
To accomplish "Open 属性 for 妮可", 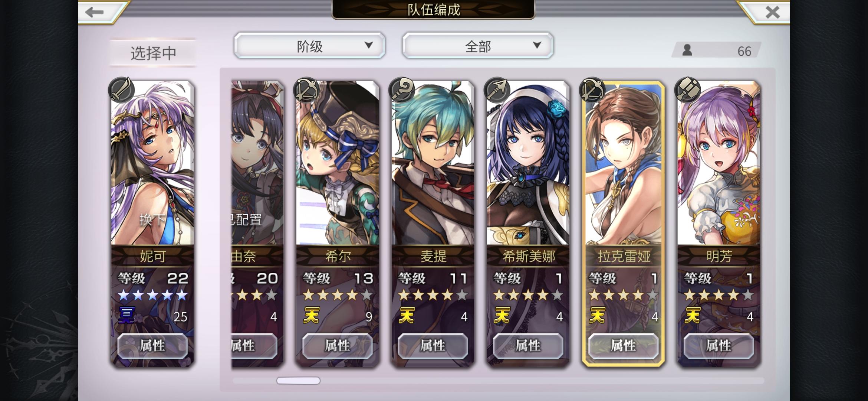I will click(152, 346).
